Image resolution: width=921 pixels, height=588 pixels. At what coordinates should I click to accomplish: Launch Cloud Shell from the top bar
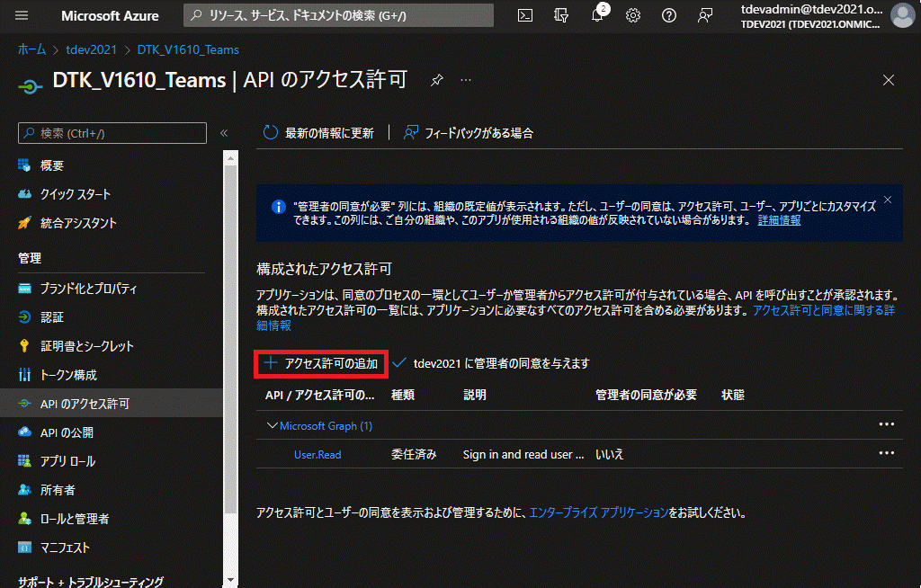(525, 15)
